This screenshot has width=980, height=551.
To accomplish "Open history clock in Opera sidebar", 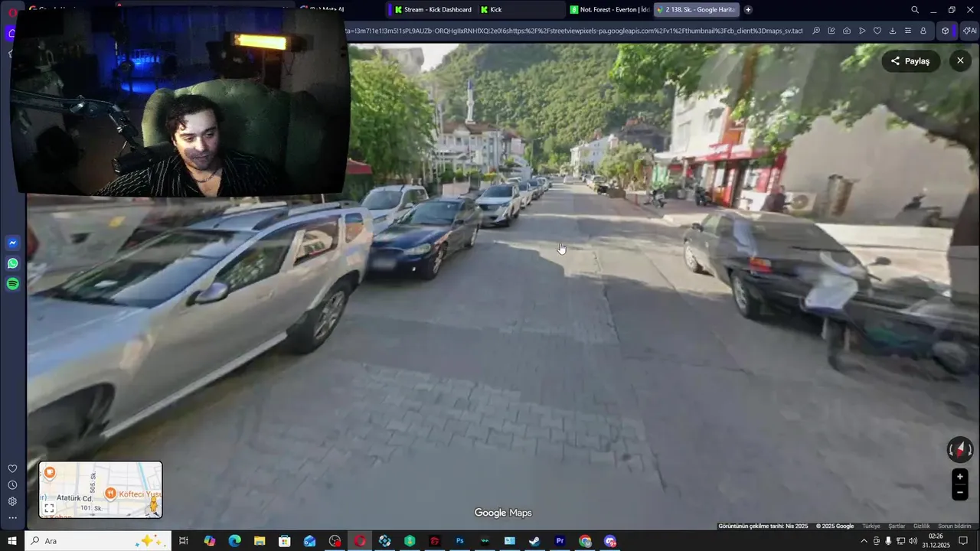I will [12, 485].
